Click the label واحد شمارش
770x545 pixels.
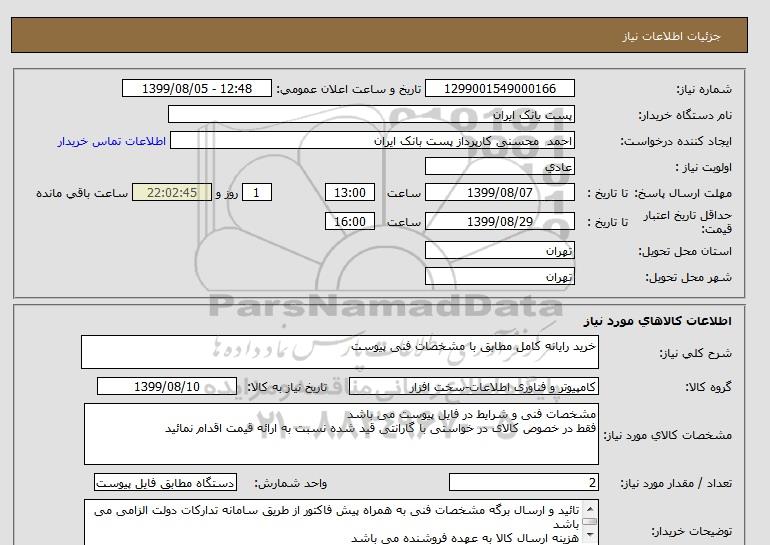(x=291, y=484)
